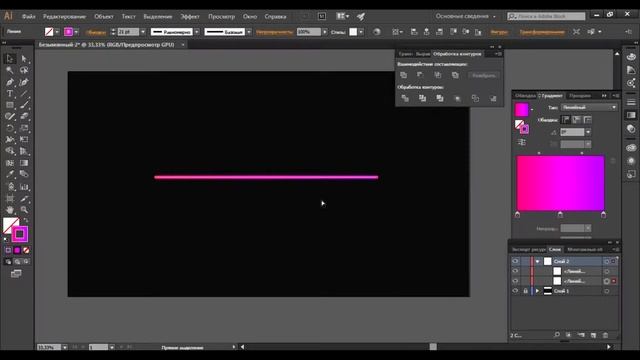Select the Hand tool

point(10,210)
